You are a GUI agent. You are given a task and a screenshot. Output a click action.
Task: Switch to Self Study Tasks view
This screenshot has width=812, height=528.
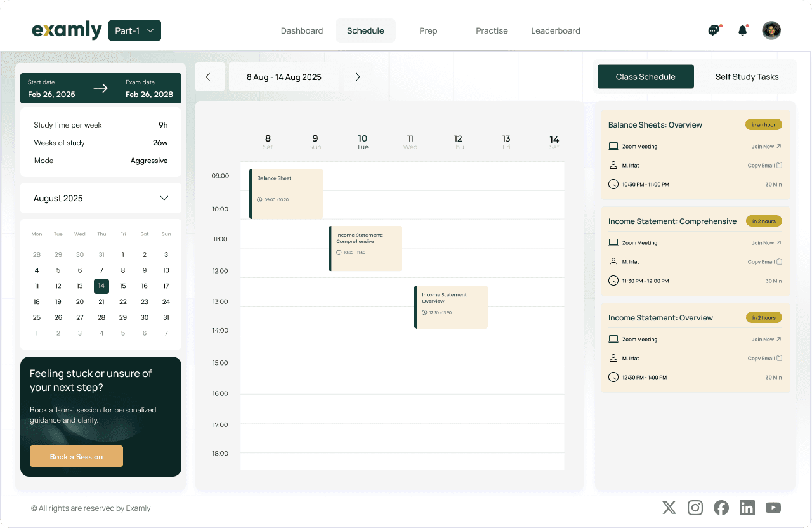(746, 76)
